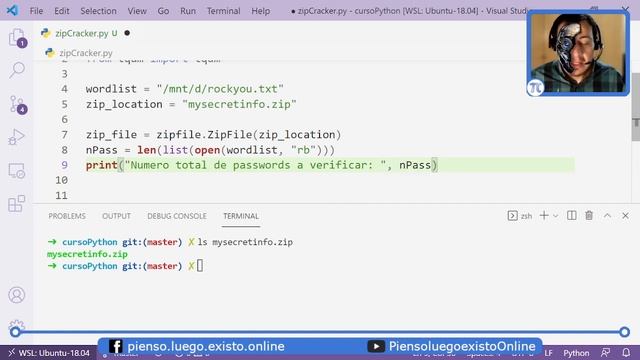This screenshot has width=640, height=360.
Task: Open the Extensions view
Action: (x=17, y=203)
